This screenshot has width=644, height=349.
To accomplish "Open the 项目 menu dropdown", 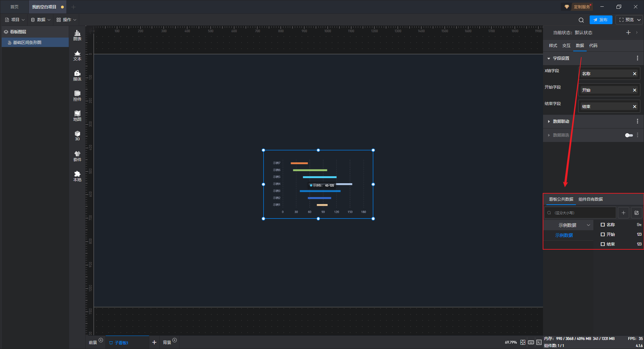I will pyautogui.click(x=15, y=20).
